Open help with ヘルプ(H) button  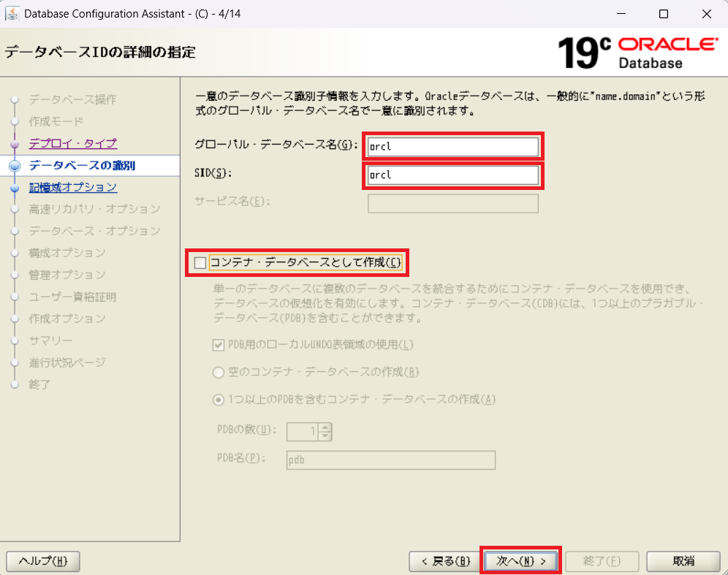(x=42, y=560)
